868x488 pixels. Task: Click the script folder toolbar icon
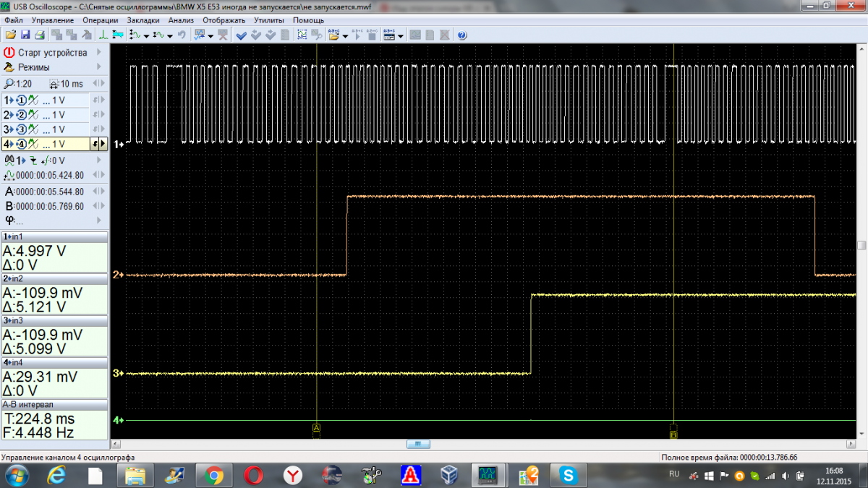click(333, 35)
